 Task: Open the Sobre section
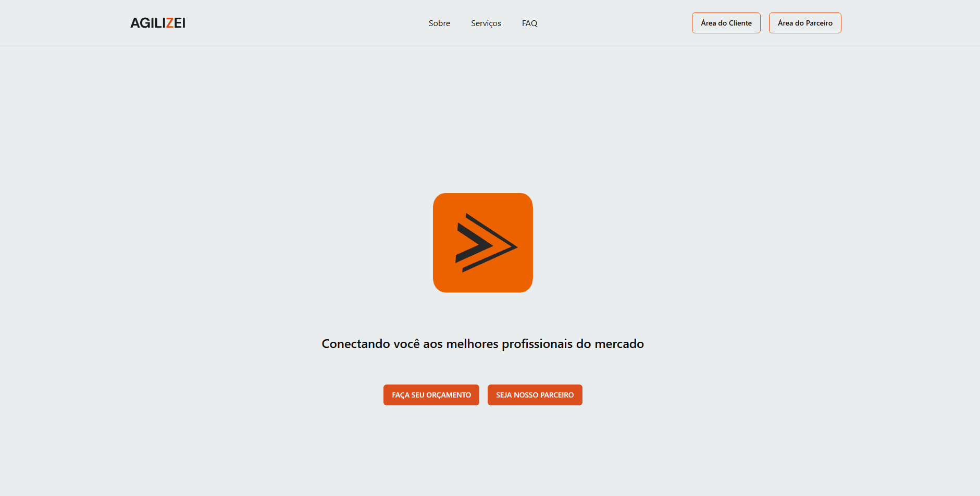439,23
